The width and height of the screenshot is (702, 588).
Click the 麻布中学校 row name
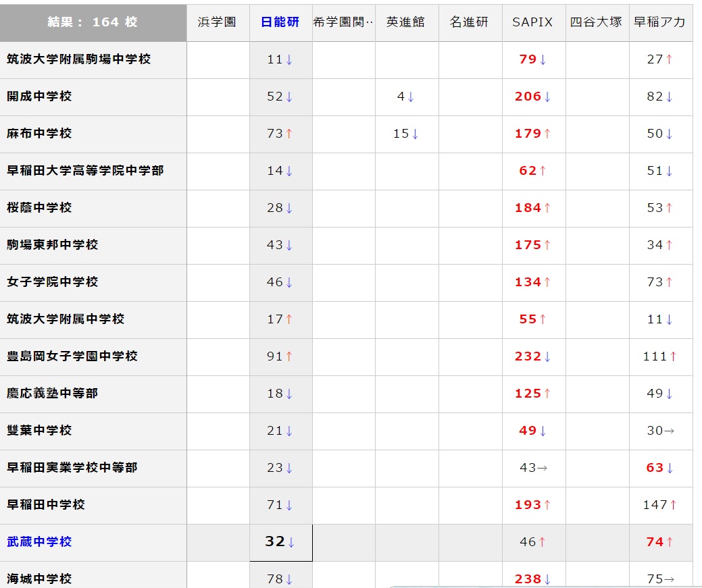pos(39,134)
